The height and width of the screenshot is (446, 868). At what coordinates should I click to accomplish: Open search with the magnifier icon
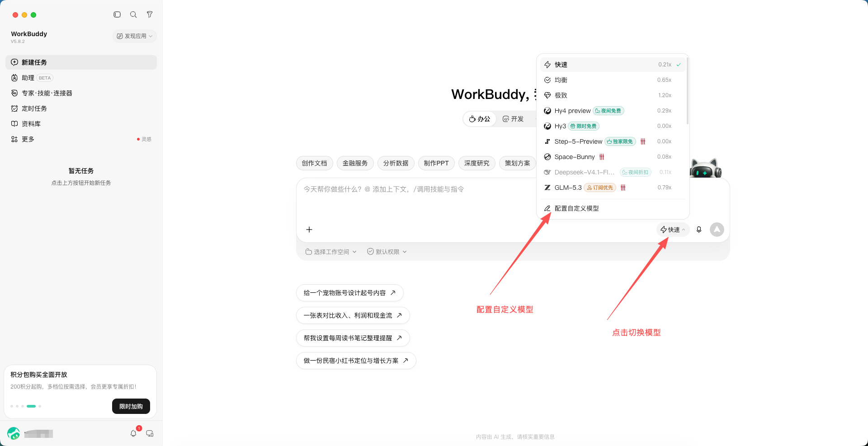[133, 14]
